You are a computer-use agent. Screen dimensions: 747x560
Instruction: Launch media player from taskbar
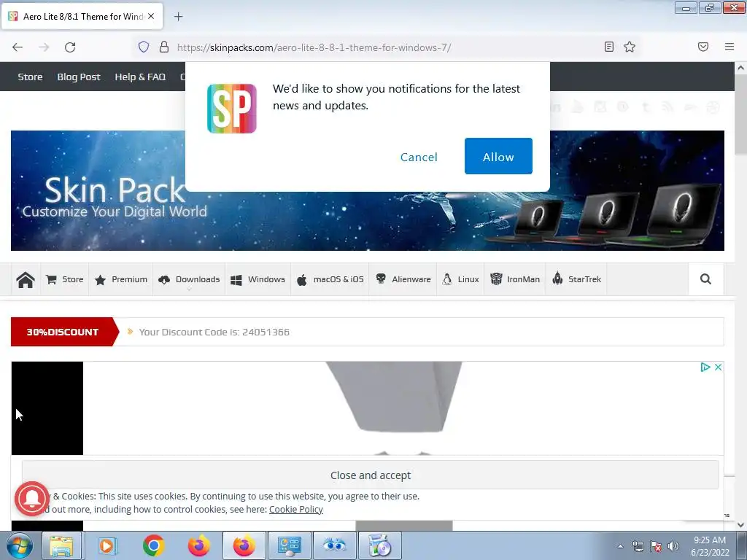(x=107, y=545)
